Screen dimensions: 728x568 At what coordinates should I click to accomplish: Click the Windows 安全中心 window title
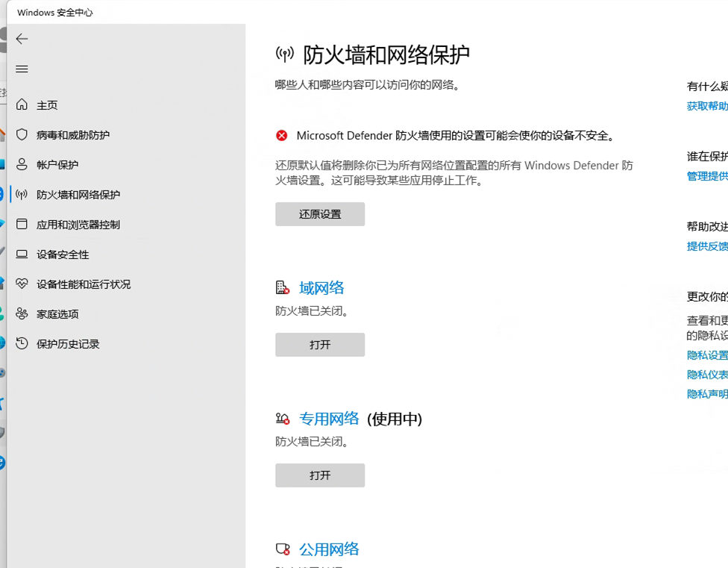(54, 13)
